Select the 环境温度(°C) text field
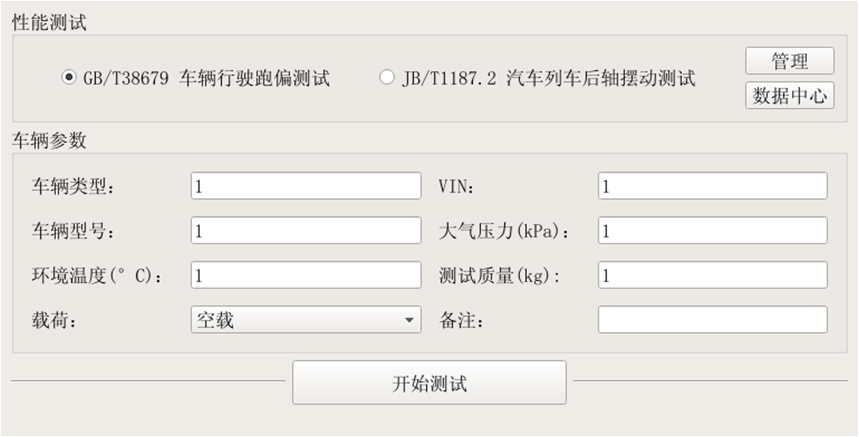Image resolution: width=859 pixels, height=437 pixels. click(x=306, y=275)
